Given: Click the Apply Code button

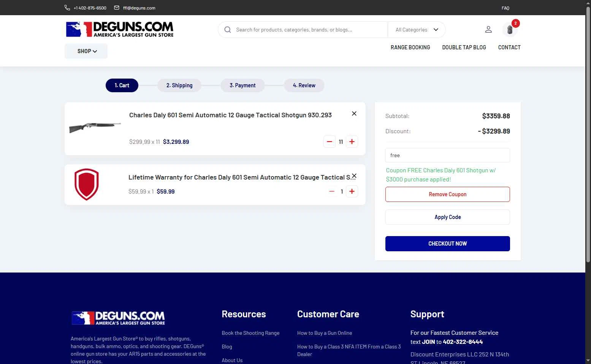Looking at the screenshot, I should pyautogui.click(x=448, y=217).
